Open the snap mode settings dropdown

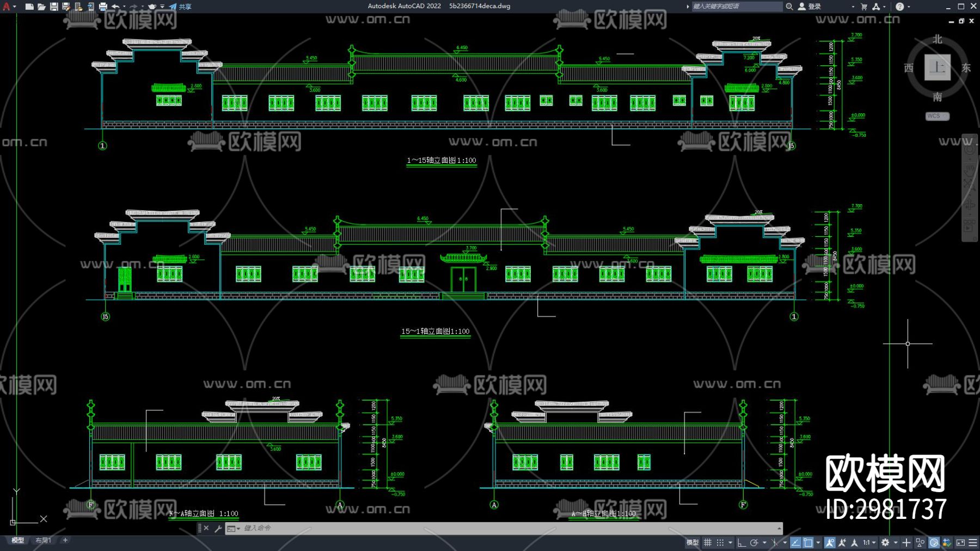[x=730, y=542]
